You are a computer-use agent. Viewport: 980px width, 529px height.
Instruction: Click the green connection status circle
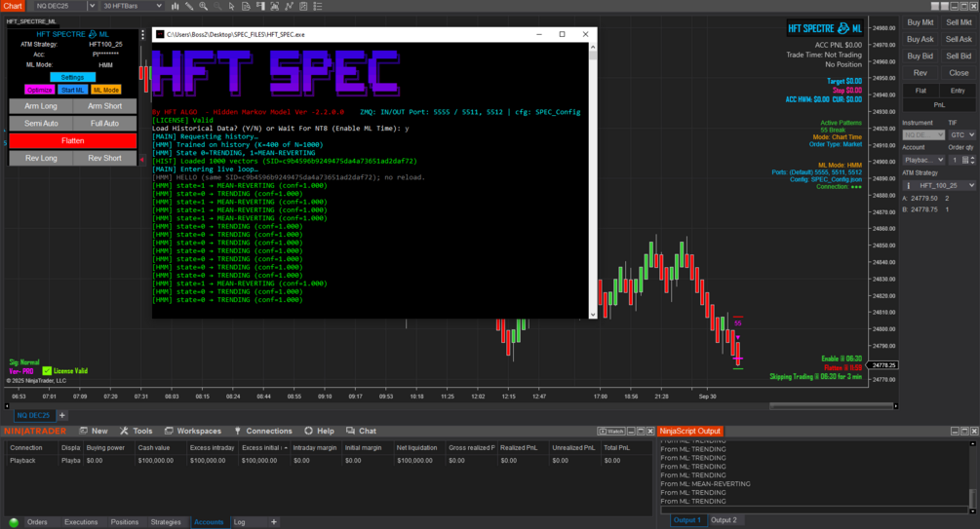tap(14, 522)
